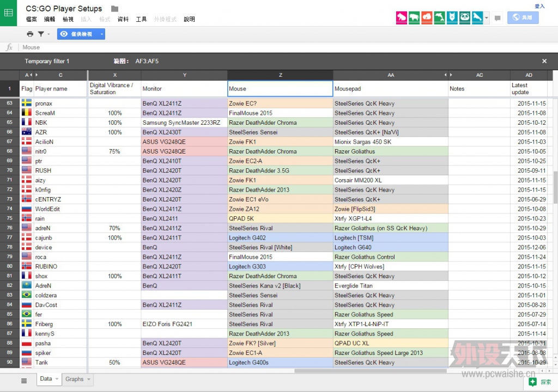Click the Brazil flag in coldzera row
The width and height of the screenshot is (558, 392).
tap(27, 295)
